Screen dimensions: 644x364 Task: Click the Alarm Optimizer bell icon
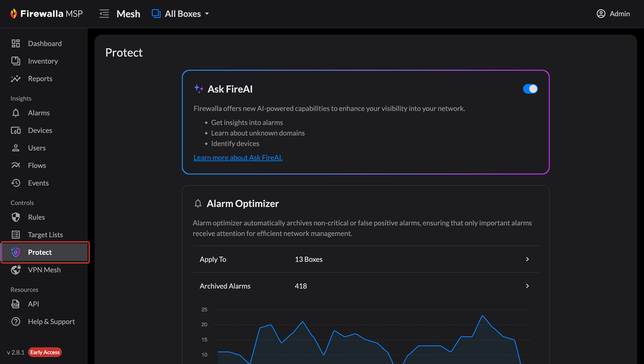tap(198, 203)
